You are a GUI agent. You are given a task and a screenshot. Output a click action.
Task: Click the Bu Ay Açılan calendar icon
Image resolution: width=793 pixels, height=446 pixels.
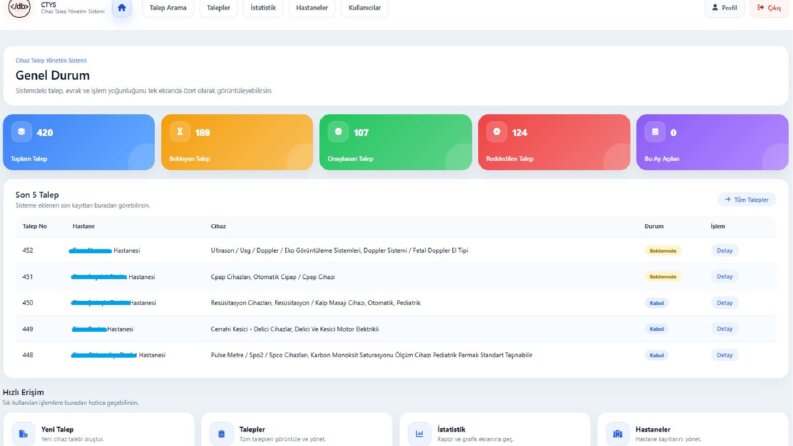(655, 132)
